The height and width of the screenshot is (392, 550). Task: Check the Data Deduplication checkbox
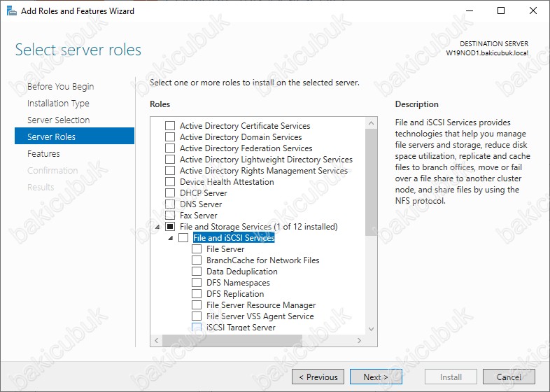tap(197, 272)
